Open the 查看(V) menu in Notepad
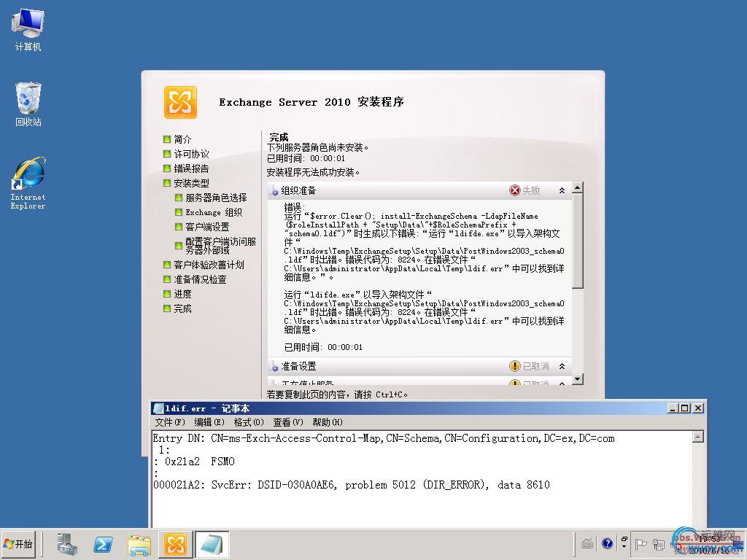Viewport: 747px width, 560px height. pos(287,422)
